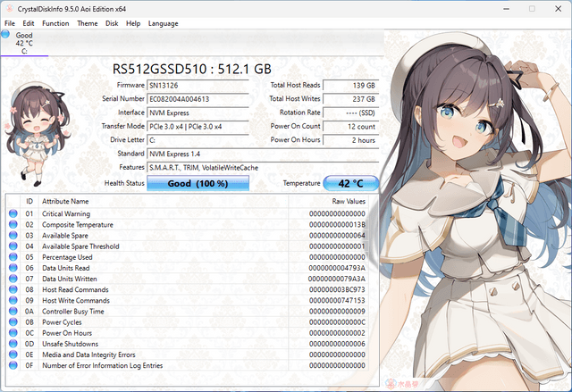Click the Total Host Writes value 237 GB

tap(351, 99)
